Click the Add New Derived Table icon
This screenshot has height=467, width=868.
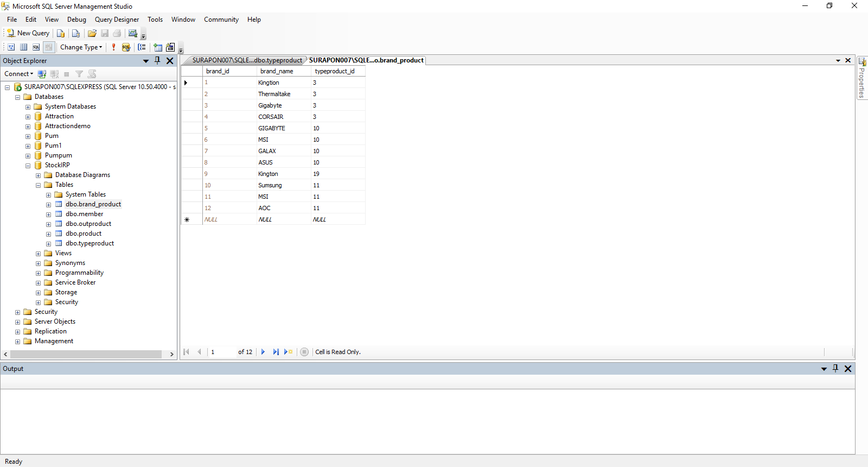(170, 47)
